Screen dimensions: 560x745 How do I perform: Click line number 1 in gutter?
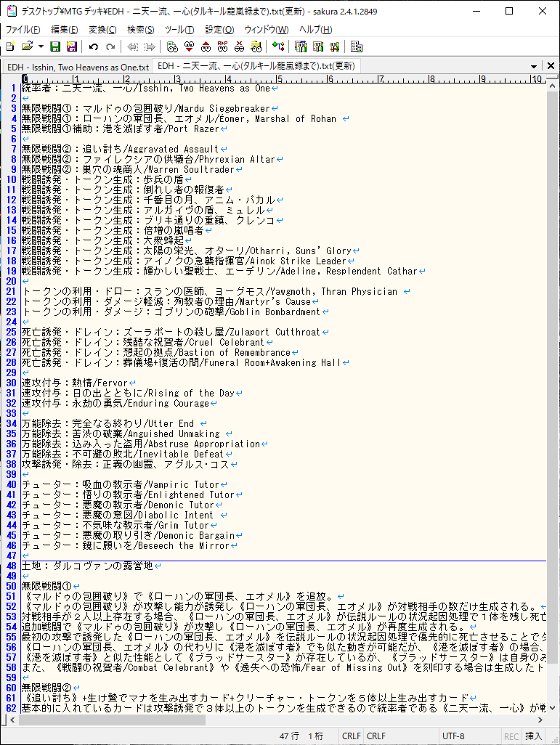tap(13, 89)
